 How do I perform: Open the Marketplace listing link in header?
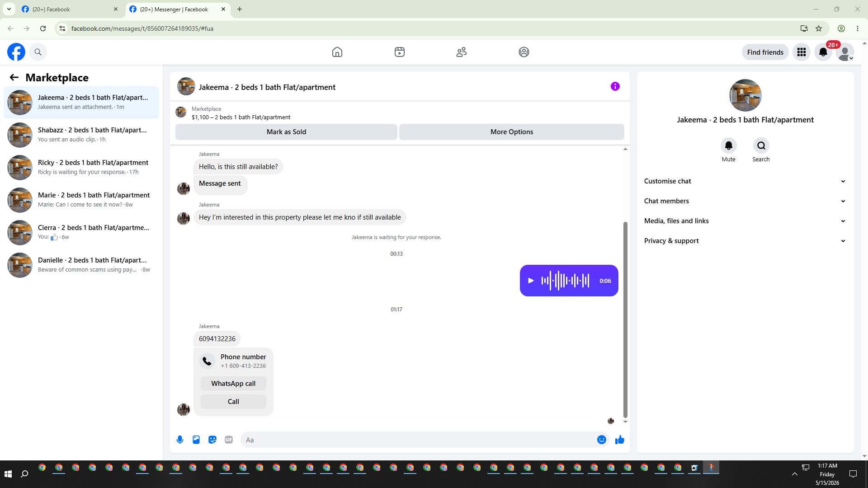pyautogui.click(x=241, y=113)
